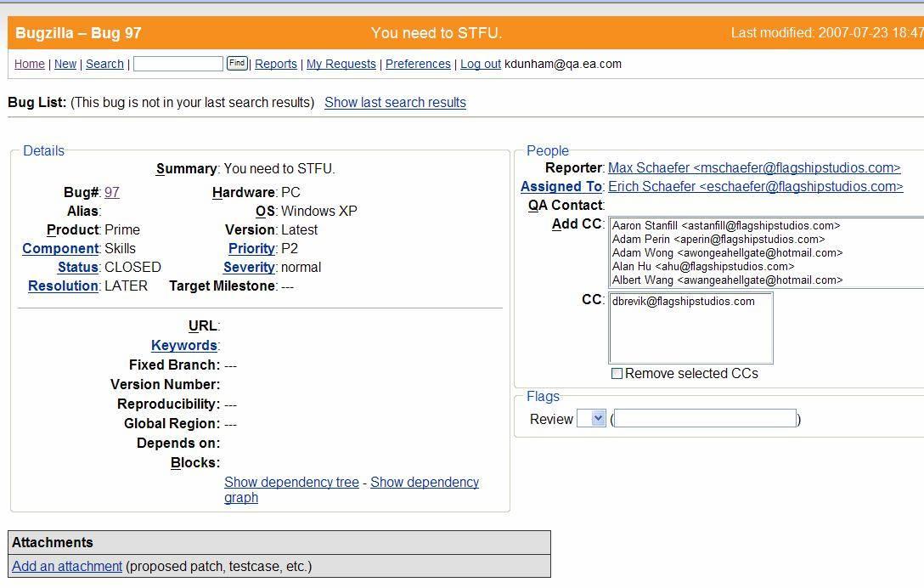The image size is (924, 588).
Task: Click Show last search results link
Action: (395, 102)
